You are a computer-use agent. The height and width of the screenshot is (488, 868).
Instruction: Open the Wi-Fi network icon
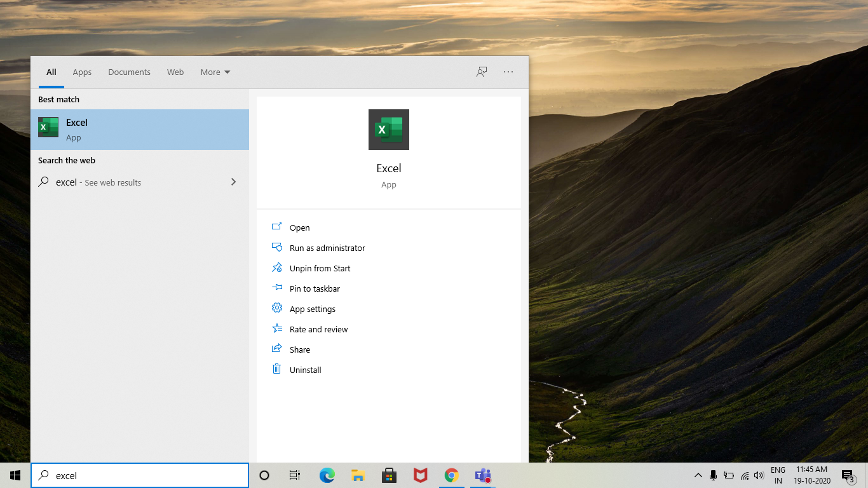pyautogui.click(x=744, y=475)
